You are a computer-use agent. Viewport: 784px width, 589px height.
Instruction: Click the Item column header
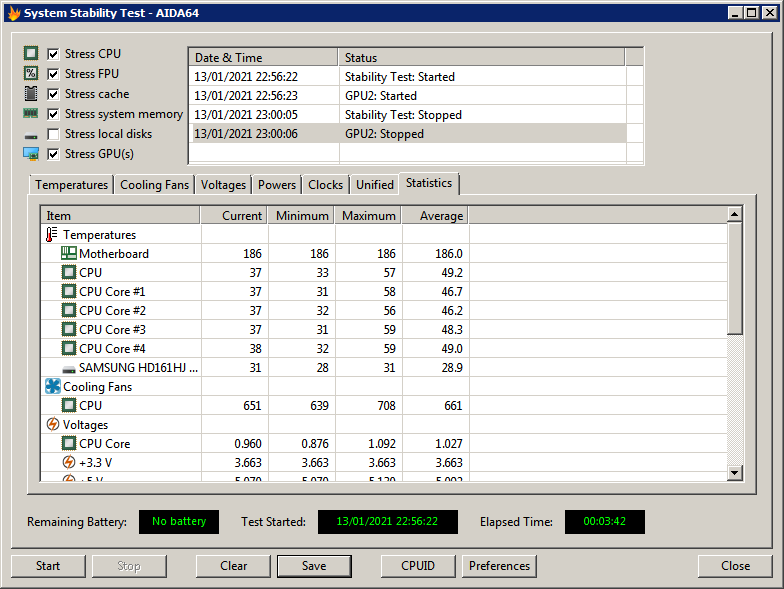tap(120, 216)
